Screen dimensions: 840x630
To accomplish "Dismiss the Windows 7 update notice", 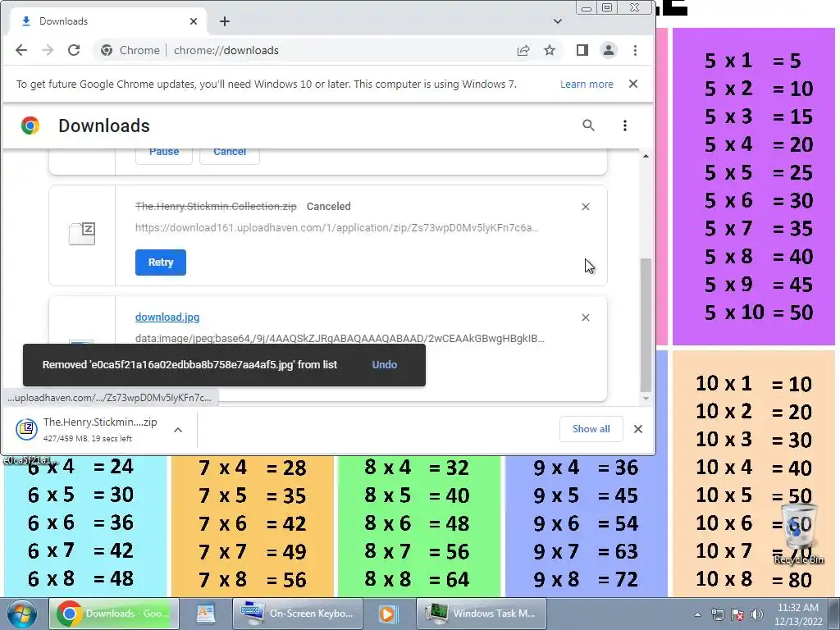I will pyautogui.click(x=633, y=84).
